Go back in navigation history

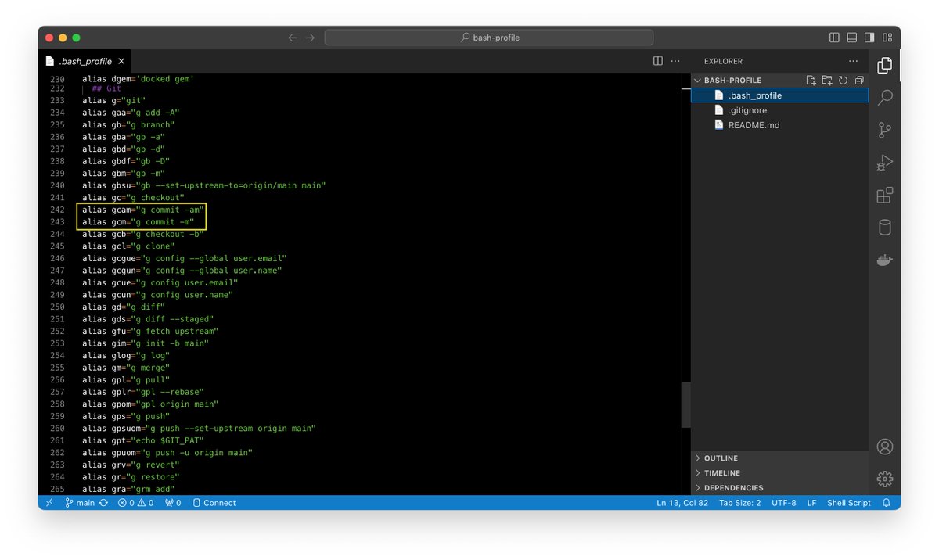[293, 38]
